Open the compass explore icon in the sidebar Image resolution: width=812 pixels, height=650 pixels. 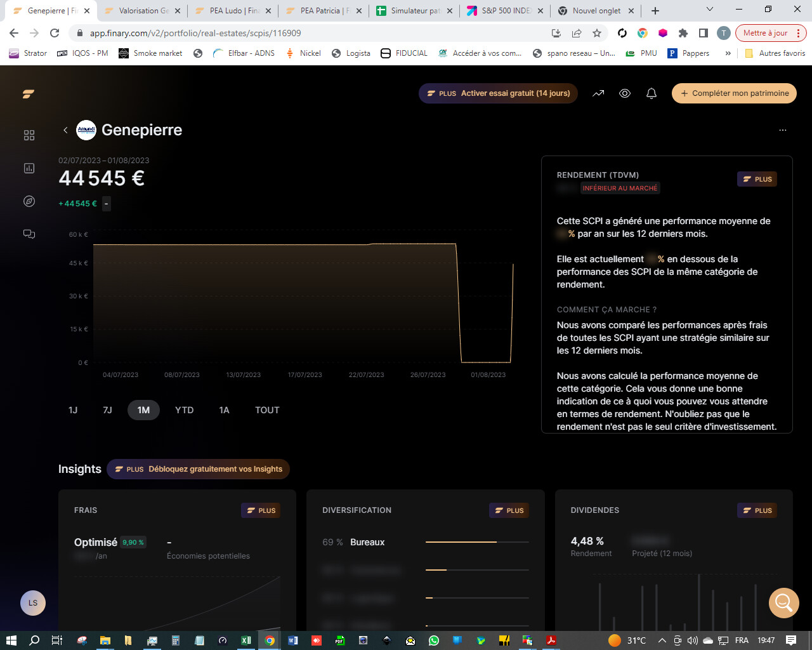pyautogui.click(x=29, y=201)
